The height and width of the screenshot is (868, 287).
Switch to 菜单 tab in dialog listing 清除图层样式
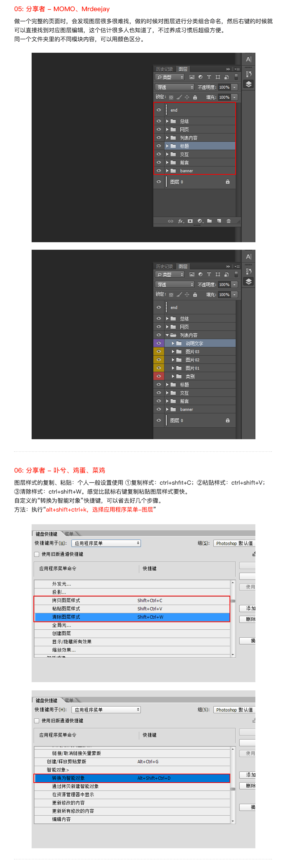(69, 534)
